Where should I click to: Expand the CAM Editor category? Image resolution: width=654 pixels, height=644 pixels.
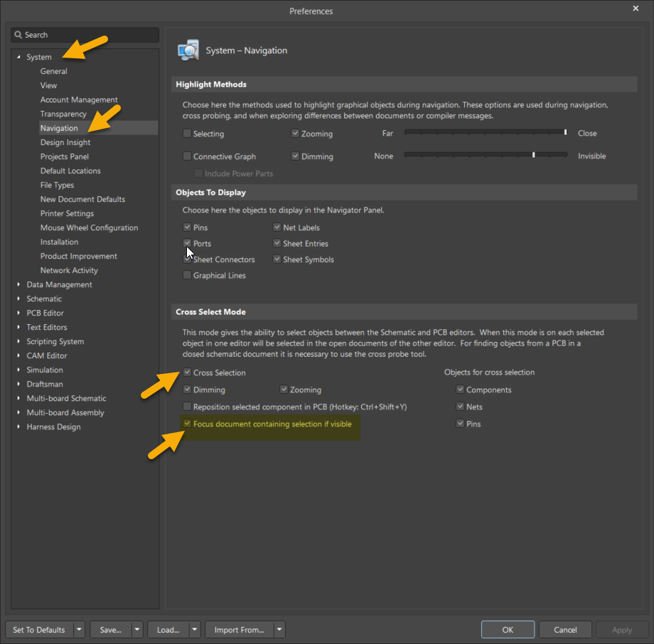click(x=18, y=355)
